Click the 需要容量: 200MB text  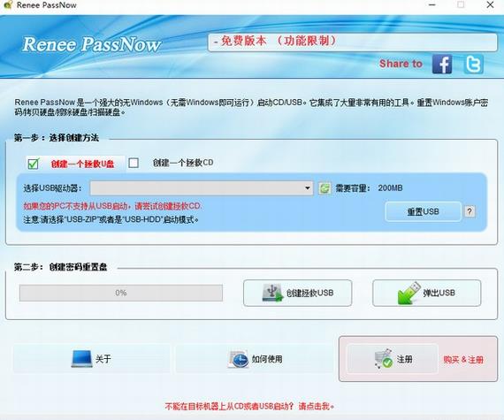click(369, 188)
